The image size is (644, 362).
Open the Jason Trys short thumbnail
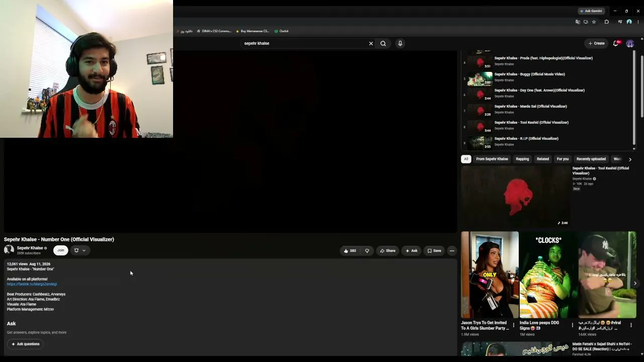[x=490, y=275]
